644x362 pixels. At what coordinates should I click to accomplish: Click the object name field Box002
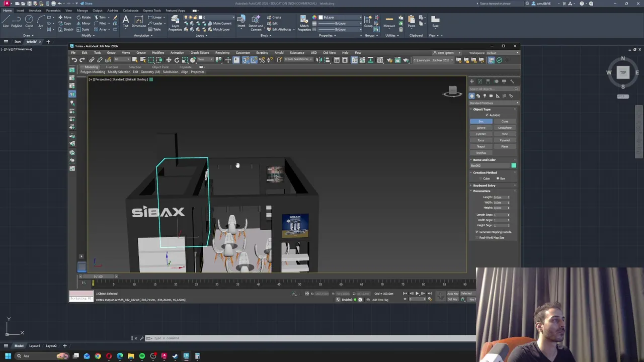(490, 165)
